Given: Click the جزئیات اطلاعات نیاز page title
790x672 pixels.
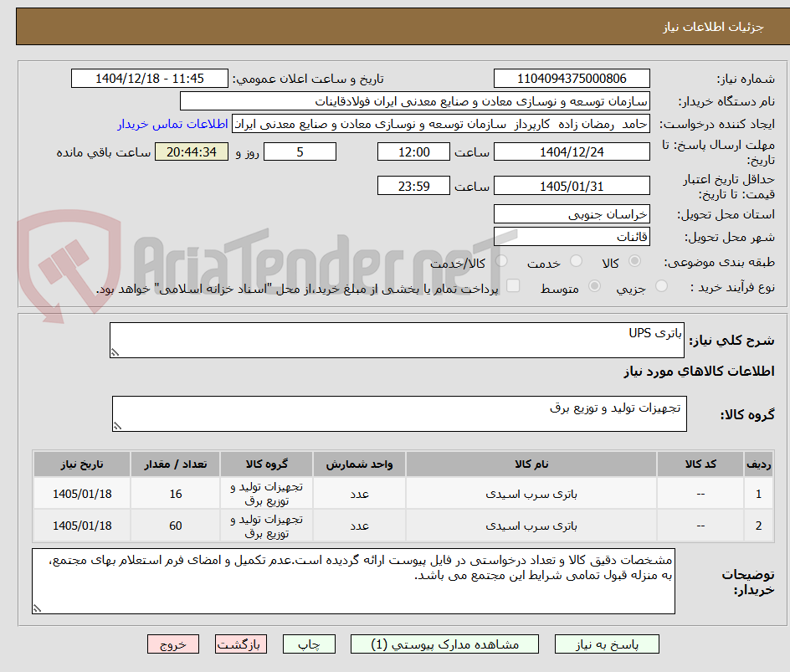Looking at the screenshot, I should [713, 27].
